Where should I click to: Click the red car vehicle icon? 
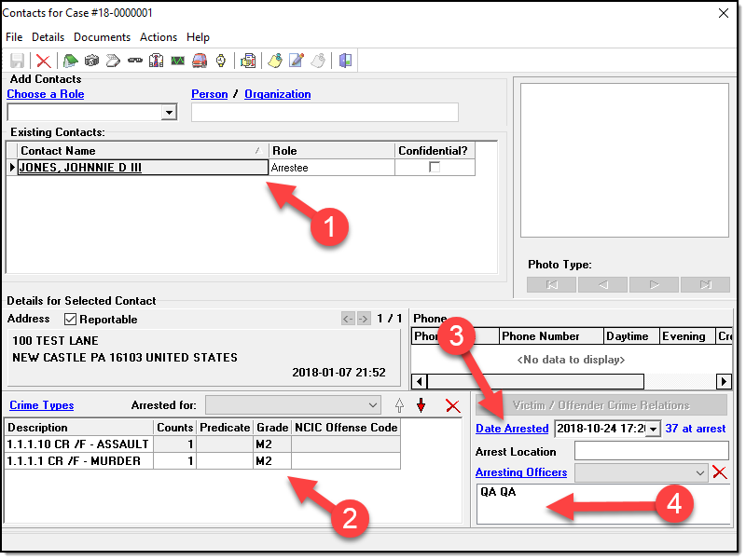coord(199,61)
